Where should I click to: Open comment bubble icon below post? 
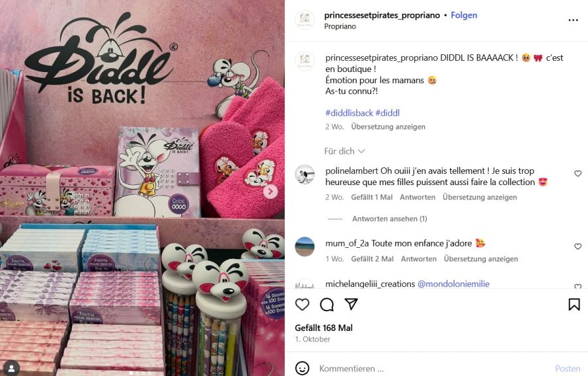pos(327,304)
